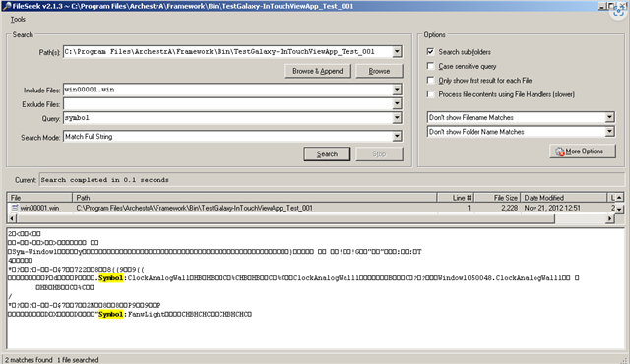Sort results by Date Modified column header
The width and height of the screenshot is (630, 364).
564,198
